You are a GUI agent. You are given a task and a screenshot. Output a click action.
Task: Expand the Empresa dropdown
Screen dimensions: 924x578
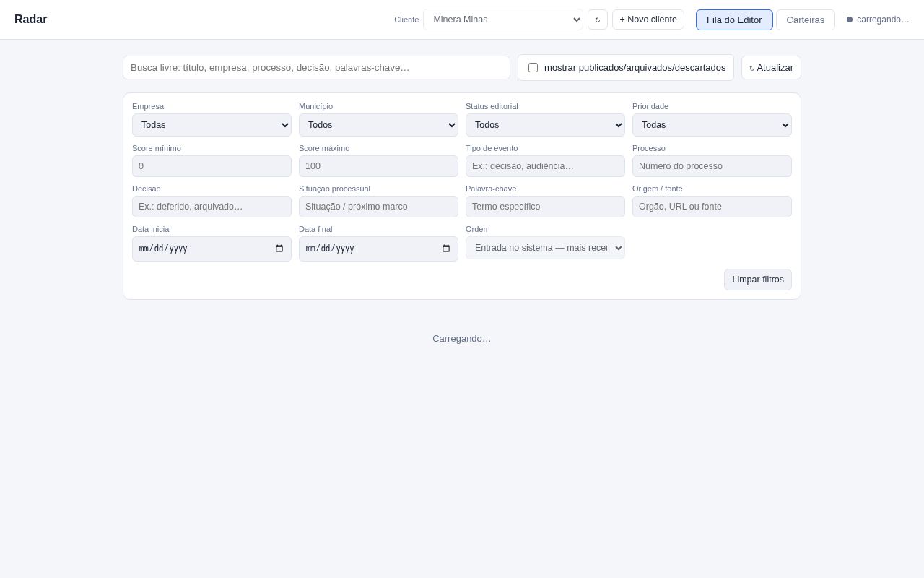[x=212, y=125]
